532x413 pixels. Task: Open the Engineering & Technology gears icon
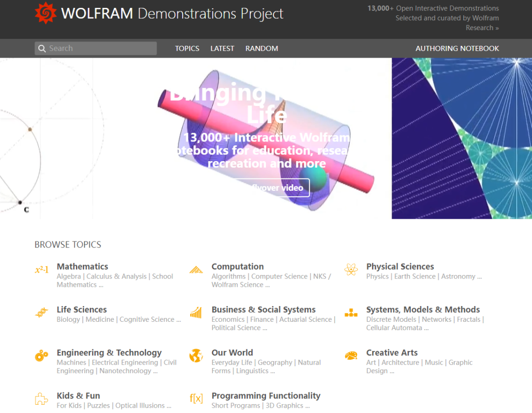tap(42, 356)
